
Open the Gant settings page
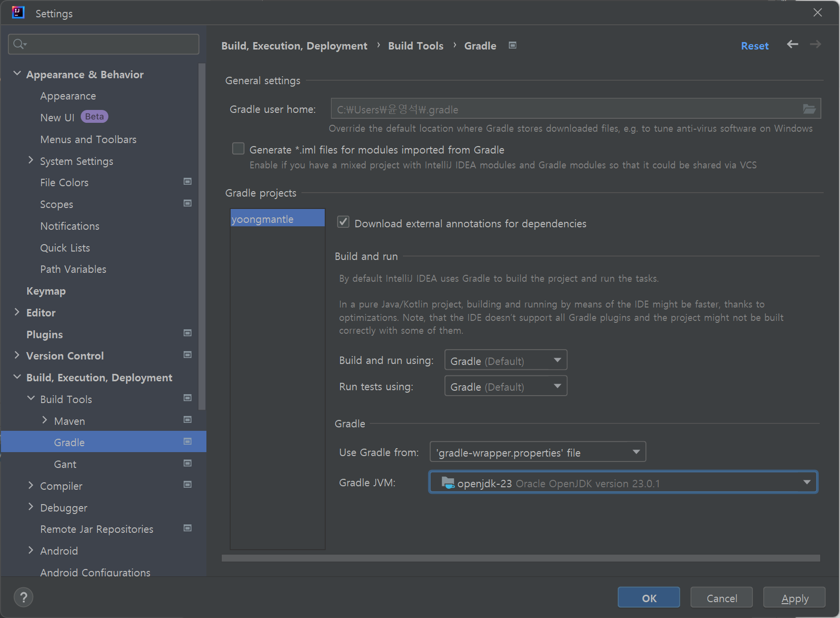click(x=65, y=464)
